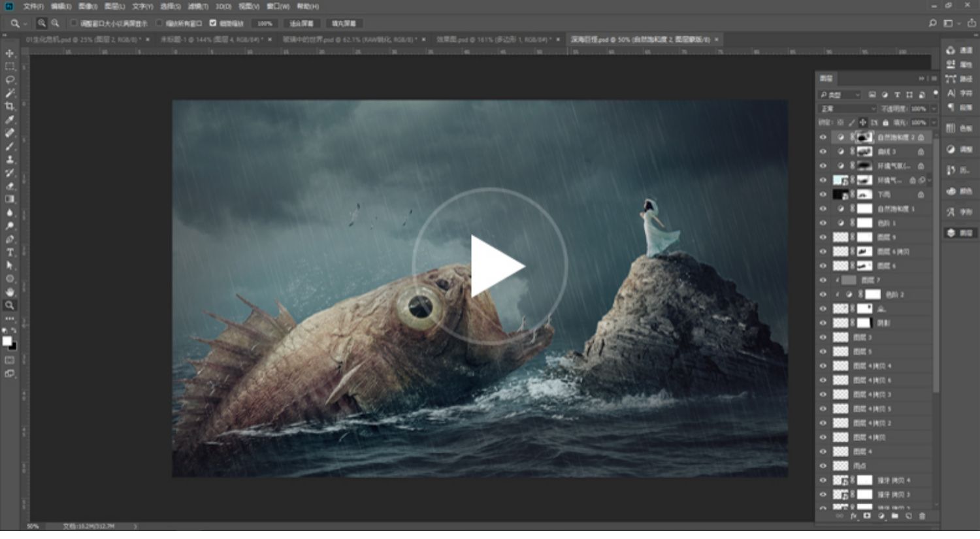Click the 适合屏幕 button
Screen dimensions: 980x539
coord(301,24)
